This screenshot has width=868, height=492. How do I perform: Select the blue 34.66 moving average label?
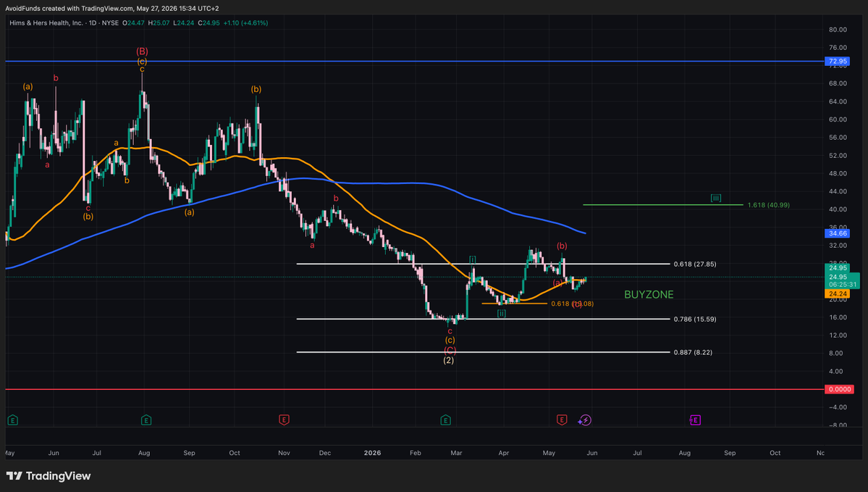[x=838, y=234]
